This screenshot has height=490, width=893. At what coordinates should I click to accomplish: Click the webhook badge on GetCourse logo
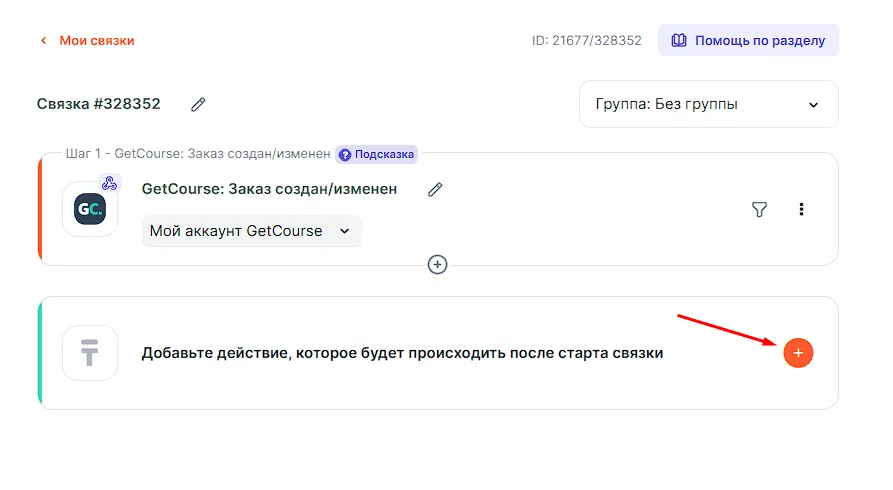[x=110, y=183]
